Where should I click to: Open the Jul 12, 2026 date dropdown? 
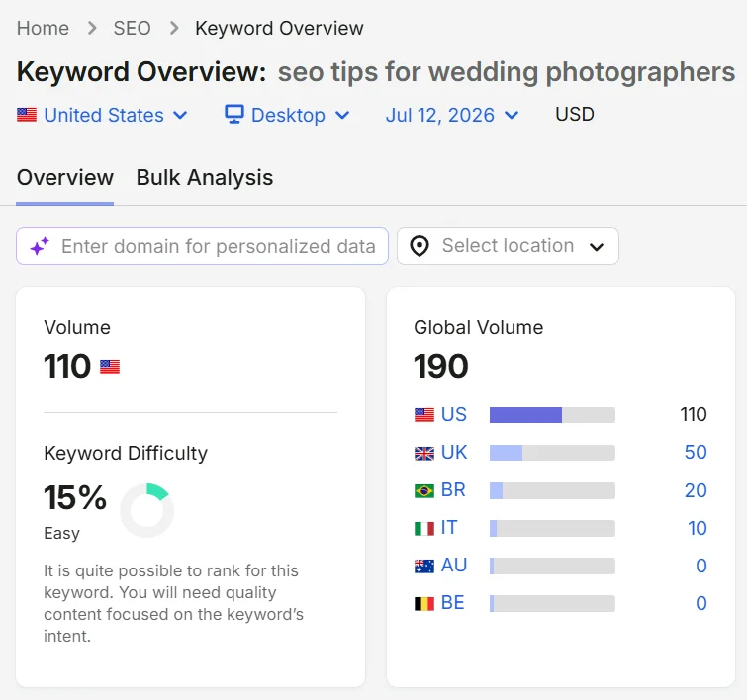(x=452, y=115)
